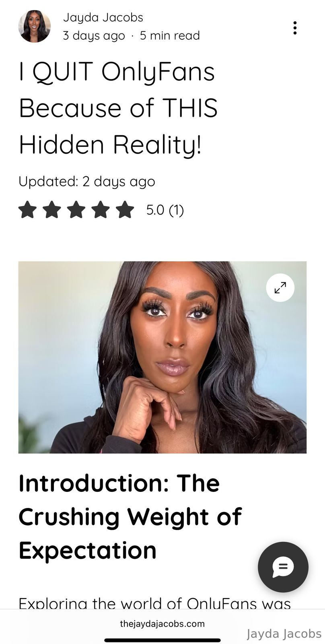Tap the '5 min read' label
Screen dimensions: 325x644
pyautogui.click(x=170, y=36)
